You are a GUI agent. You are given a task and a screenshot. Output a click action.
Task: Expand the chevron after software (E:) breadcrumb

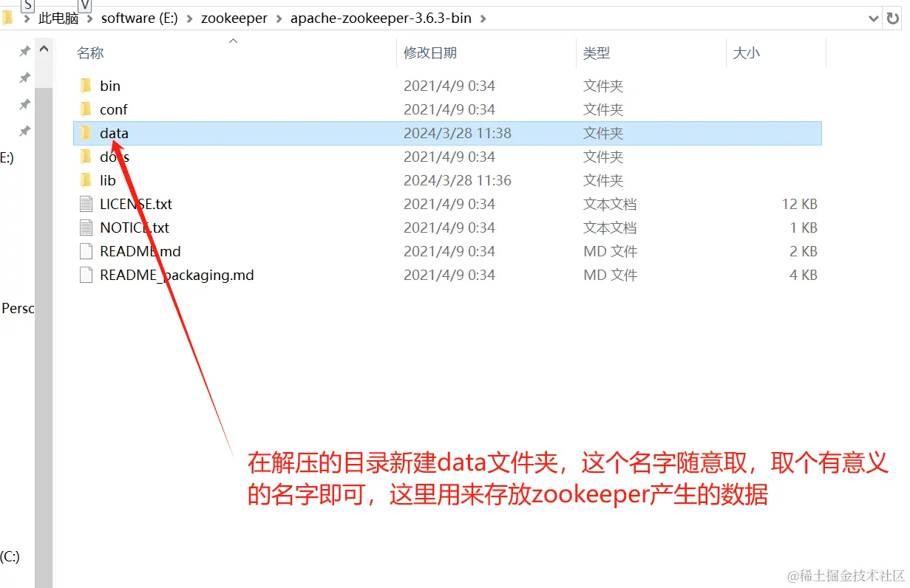coord(189,18)
